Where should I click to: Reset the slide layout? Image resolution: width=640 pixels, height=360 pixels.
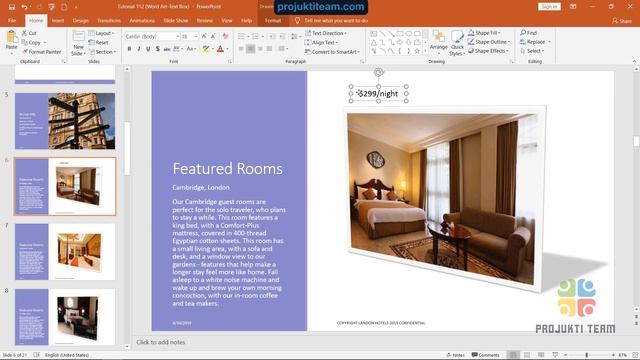pyautogui.click(x=98, y=42)
